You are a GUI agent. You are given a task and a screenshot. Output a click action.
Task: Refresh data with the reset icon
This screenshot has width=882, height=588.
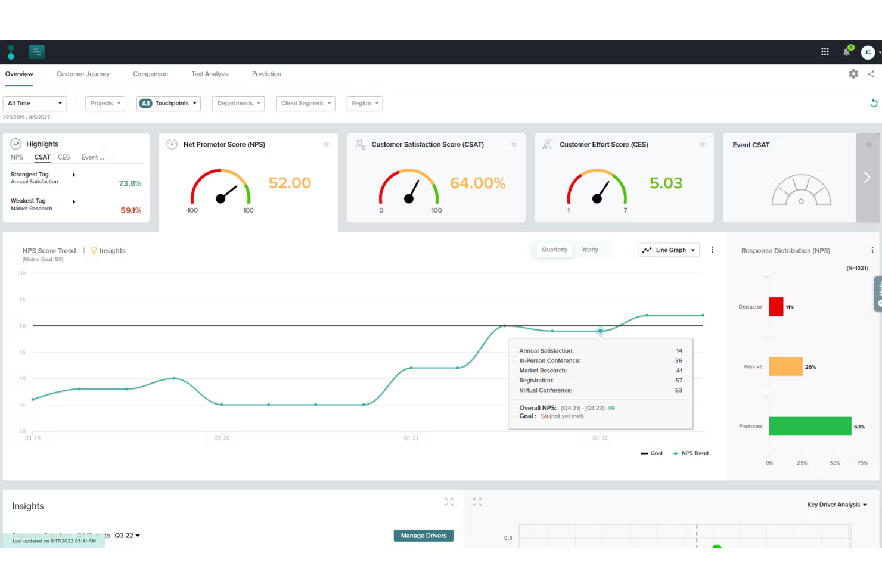[x=874, y=103]
